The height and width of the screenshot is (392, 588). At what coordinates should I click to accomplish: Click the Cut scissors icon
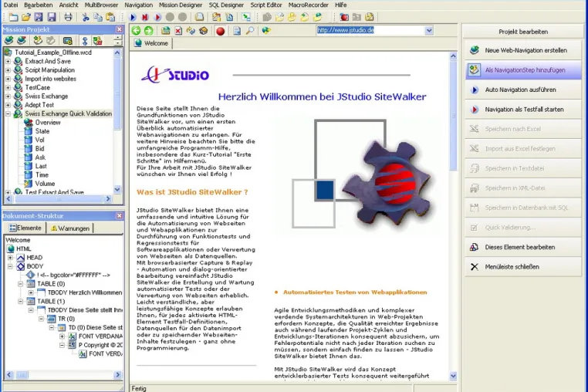click(x=86, y=17)
